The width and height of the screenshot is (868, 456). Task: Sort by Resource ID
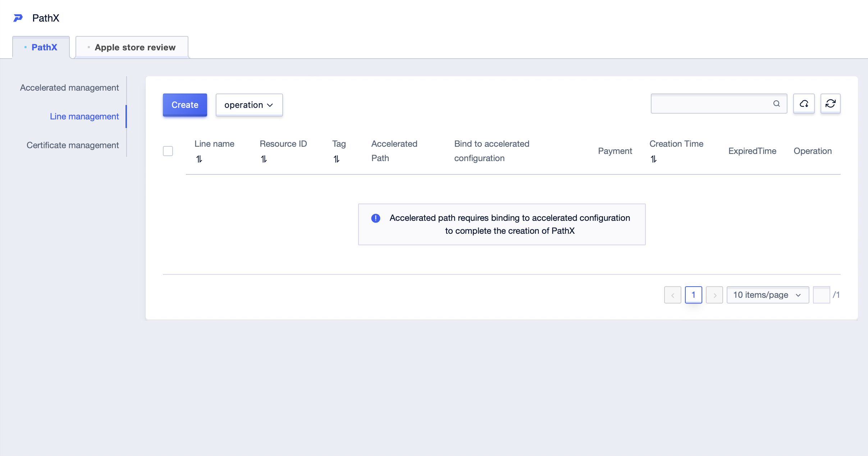(264, 159)
